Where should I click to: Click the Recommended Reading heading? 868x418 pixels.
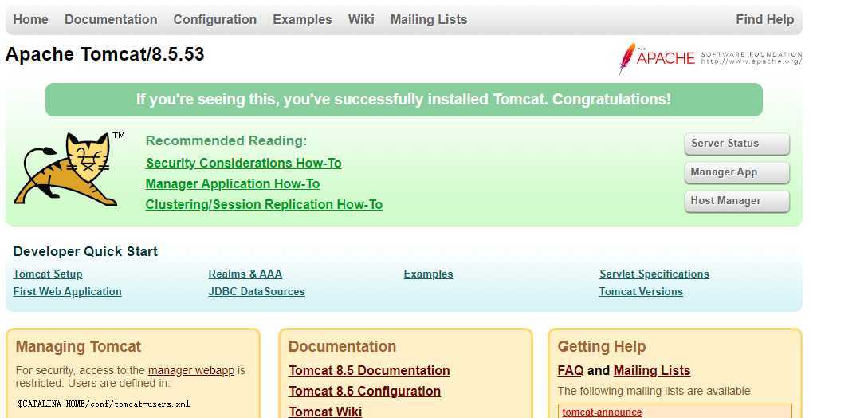226,141
